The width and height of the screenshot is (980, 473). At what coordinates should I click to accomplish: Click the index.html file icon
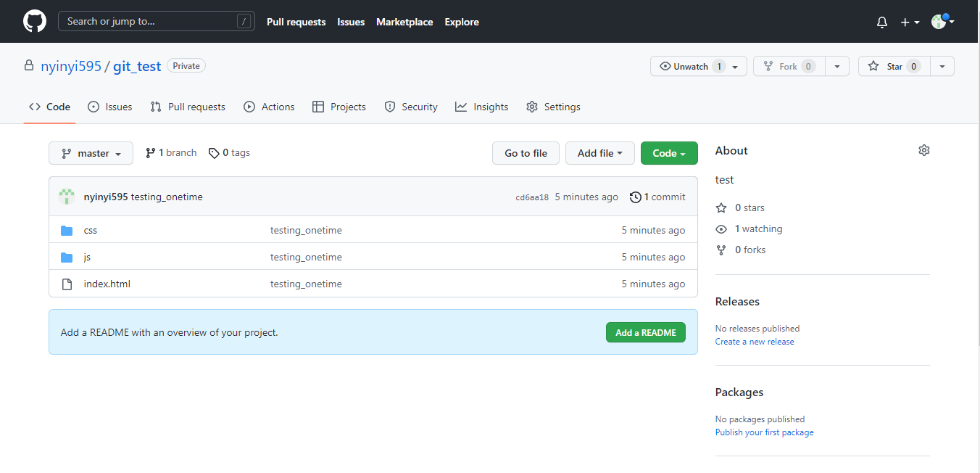[x=67, y=283]
